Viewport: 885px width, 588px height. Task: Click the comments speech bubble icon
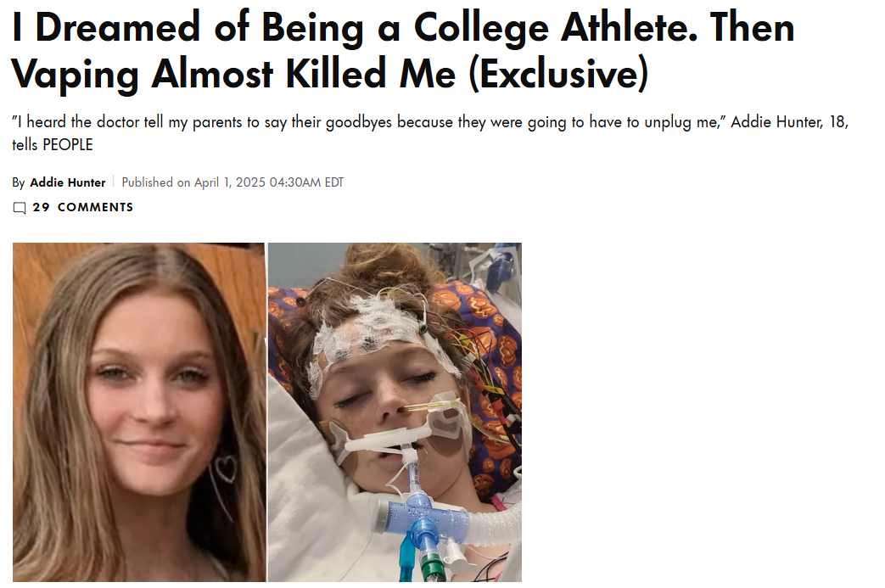(x=20, y=208)
